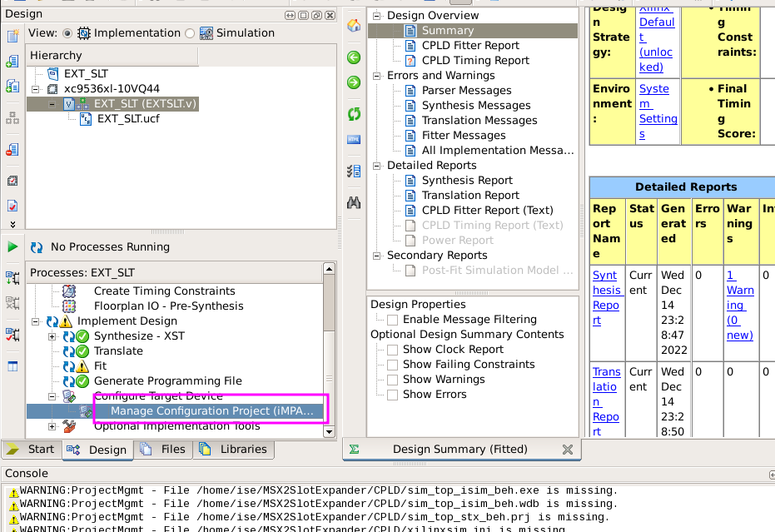
Task: Expand the Synthesize - XST process node
Action: (x=52, y=336)
